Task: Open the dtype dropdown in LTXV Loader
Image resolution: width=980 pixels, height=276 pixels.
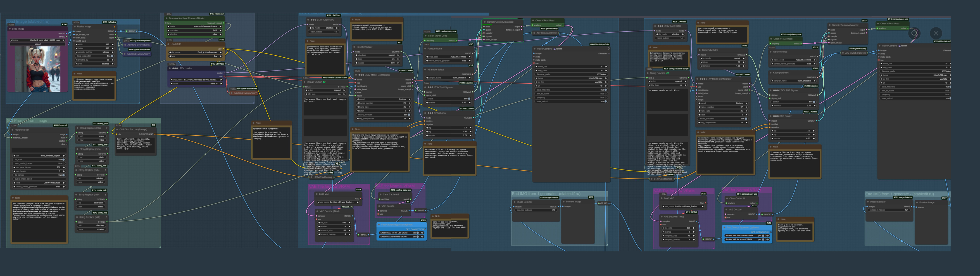Action: click(196, 83)
